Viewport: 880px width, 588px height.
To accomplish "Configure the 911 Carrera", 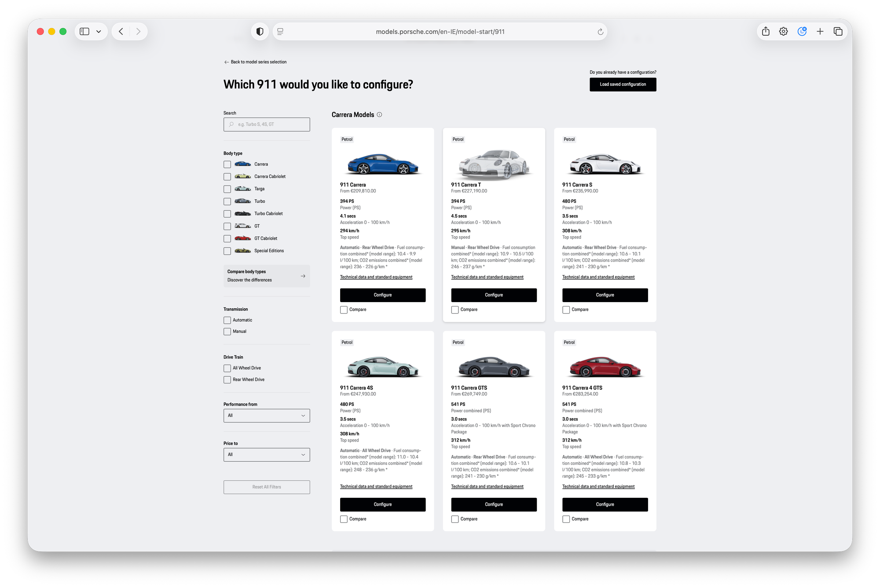I will (383, 295).
